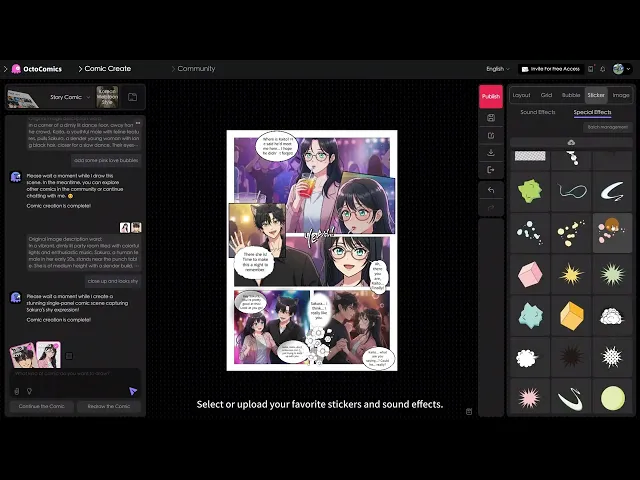This screenshot has height=480, width=640.
Task: Expand the first image description box
Action: [x=138, y=123]
